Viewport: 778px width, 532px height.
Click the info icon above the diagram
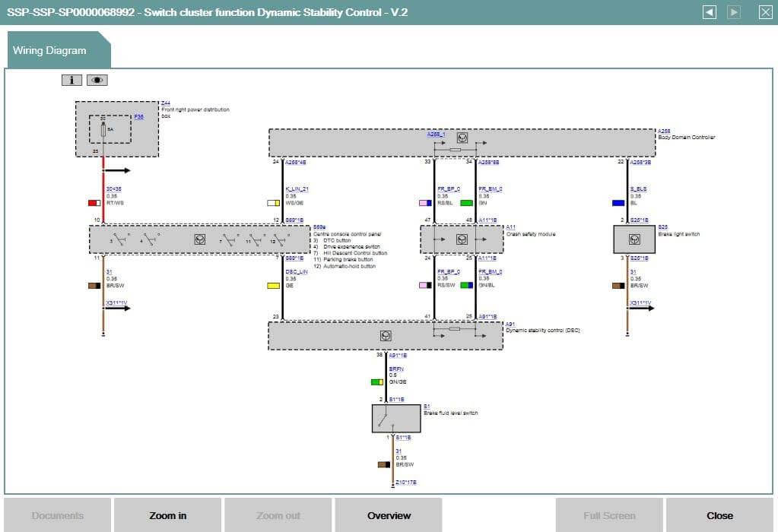(72, 80)
